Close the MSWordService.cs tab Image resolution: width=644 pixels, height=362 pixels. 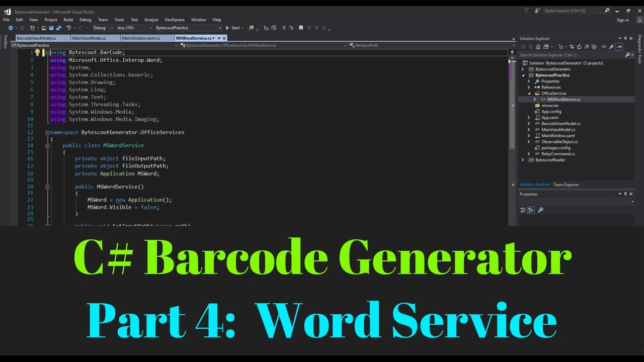[224, 38]
